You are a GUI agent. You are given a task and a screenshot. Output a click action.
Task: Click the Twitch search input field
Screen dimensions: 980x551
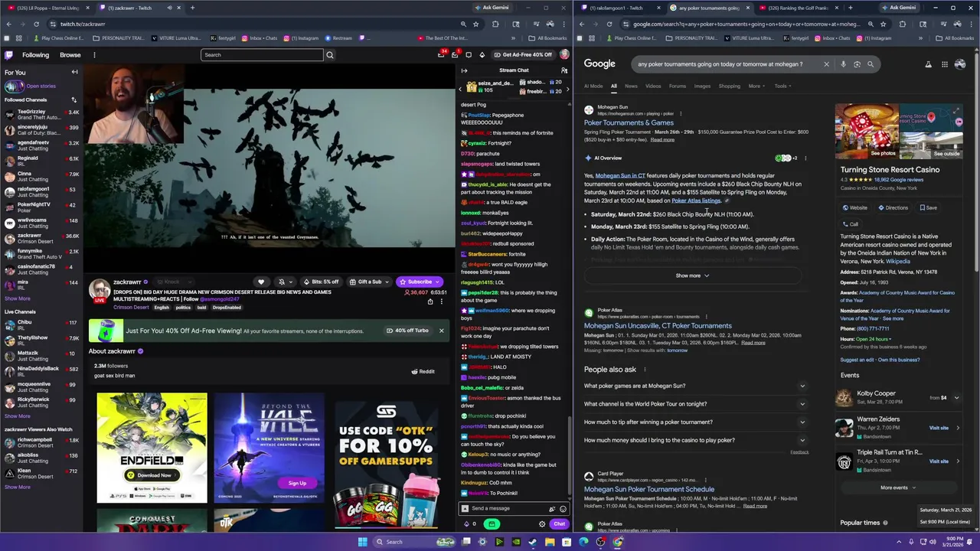(262, 55)
